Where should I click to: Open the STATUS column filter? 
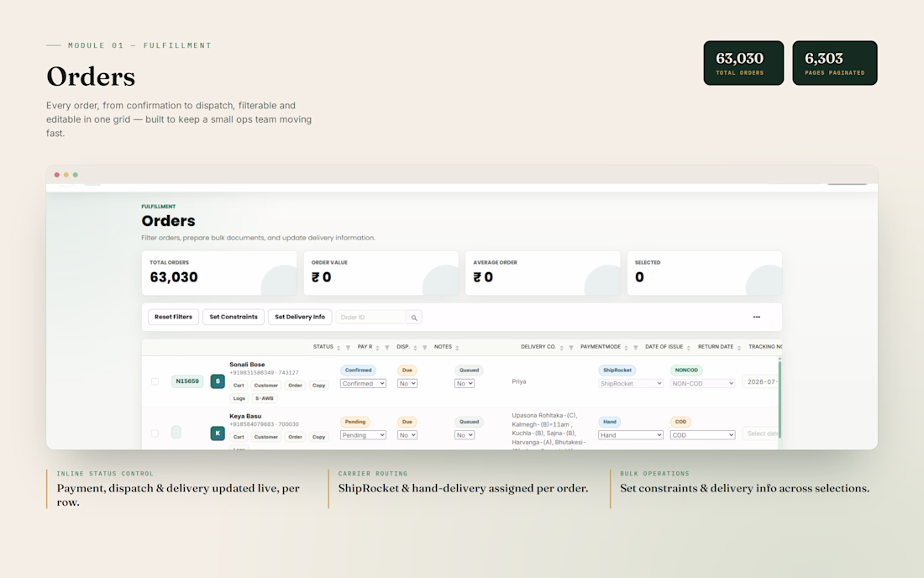pyautogui.click(x=348, y=348)
